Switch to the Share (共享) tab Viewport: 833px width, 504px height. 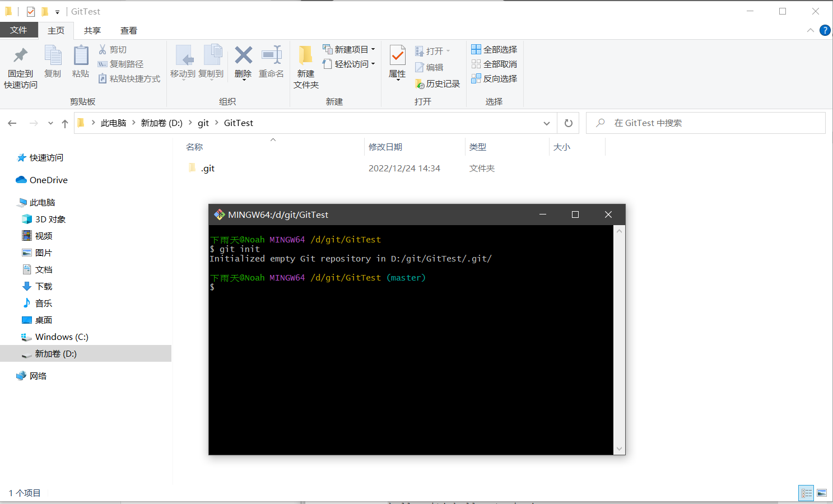92,30
